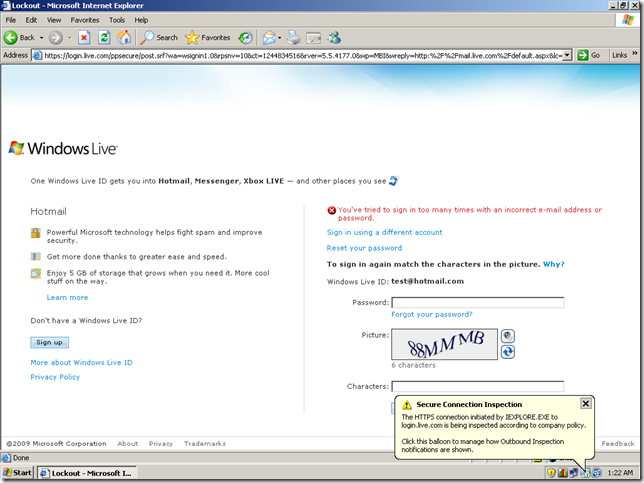
Task: Open History with the clock-arrow toolbar icon
Action: [x=245, y=38]
